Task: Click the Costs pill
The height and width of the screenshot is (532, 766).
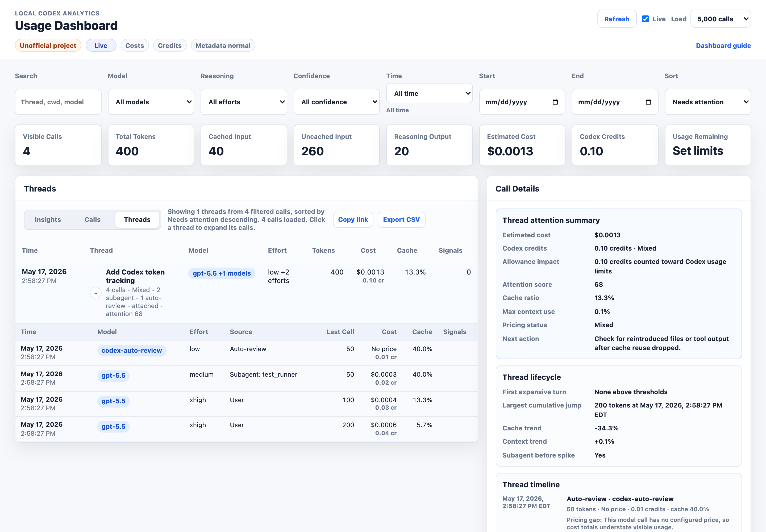Action: (x=135, y=46)
